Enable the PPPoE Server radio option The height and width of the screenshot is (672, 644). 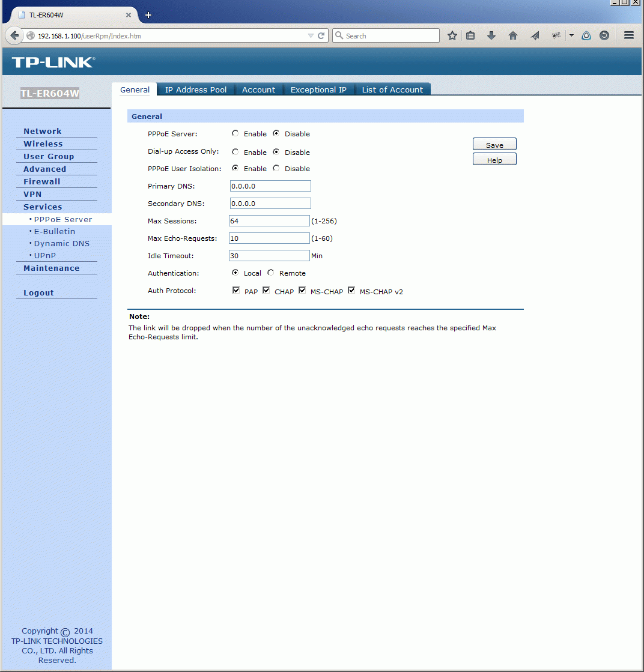pos(235,133)
